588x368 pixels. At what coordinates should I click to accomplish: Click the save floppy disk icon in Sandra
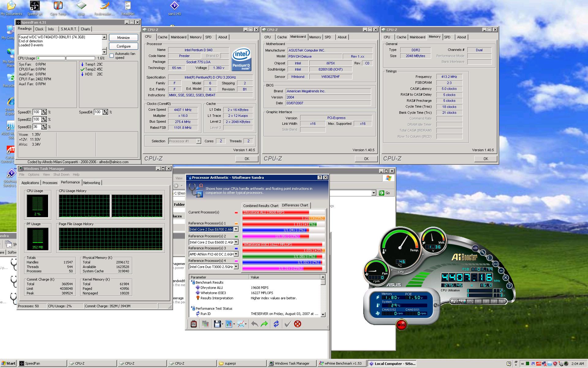click(217, 324)
